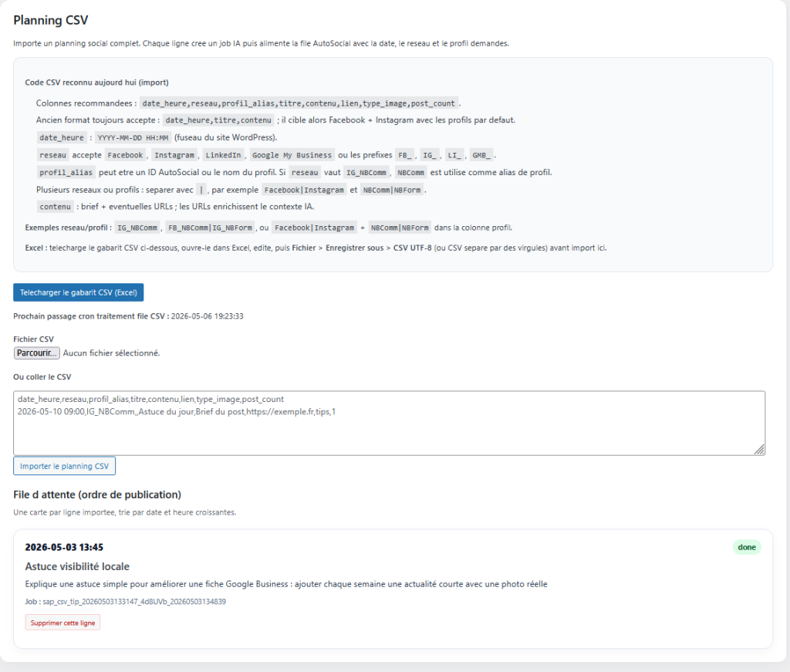This screenshot has height=672, width=790.
Task: Grab the textarea resize handle corner
Action: click(x=759, y=450)
